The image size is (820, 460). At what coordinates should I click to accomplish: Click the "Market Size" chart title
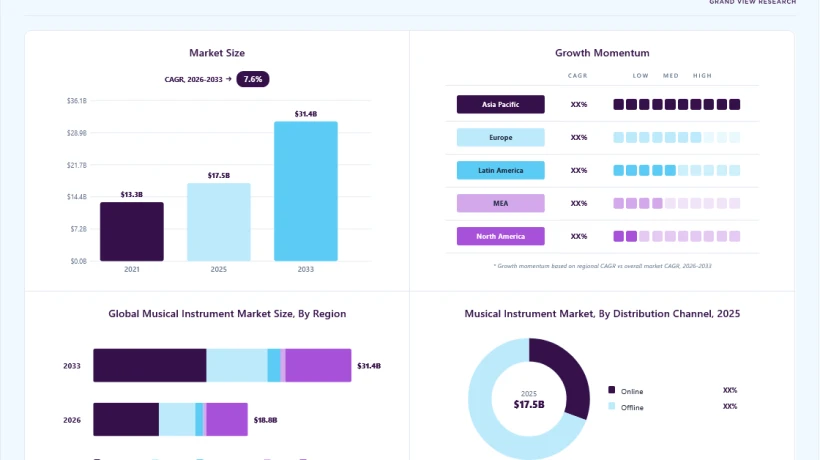(217, 53)
